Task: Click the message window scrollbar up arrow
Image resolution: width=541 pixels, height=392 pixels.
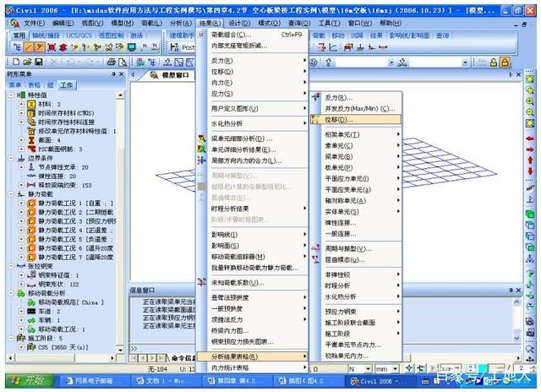Action: [516, 302]
